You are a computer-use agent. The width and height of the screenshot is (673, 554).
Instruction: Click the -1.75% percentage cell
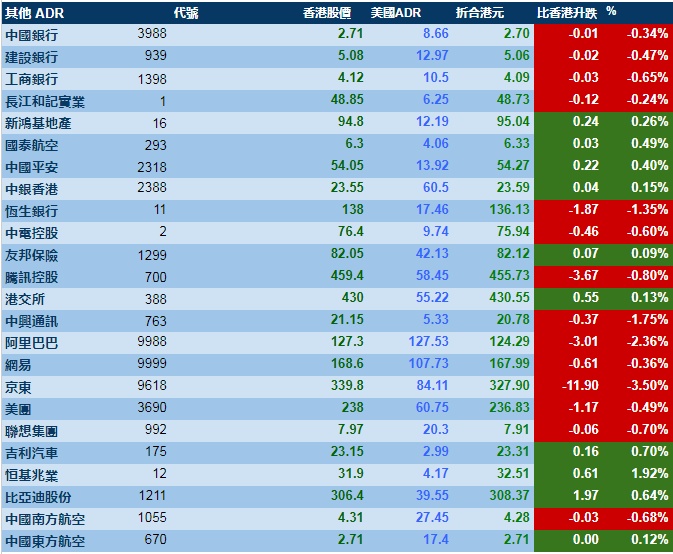click(647, 319)
